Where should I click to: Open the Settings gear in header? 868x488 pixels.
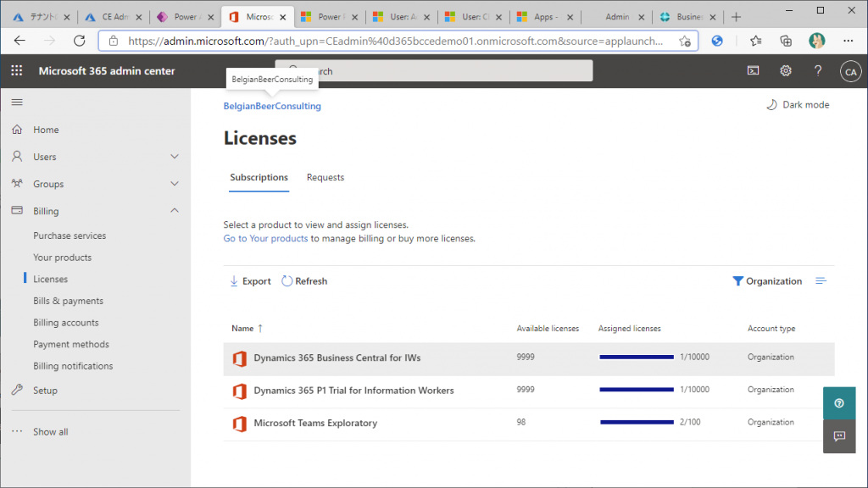[x=786, y=71]
